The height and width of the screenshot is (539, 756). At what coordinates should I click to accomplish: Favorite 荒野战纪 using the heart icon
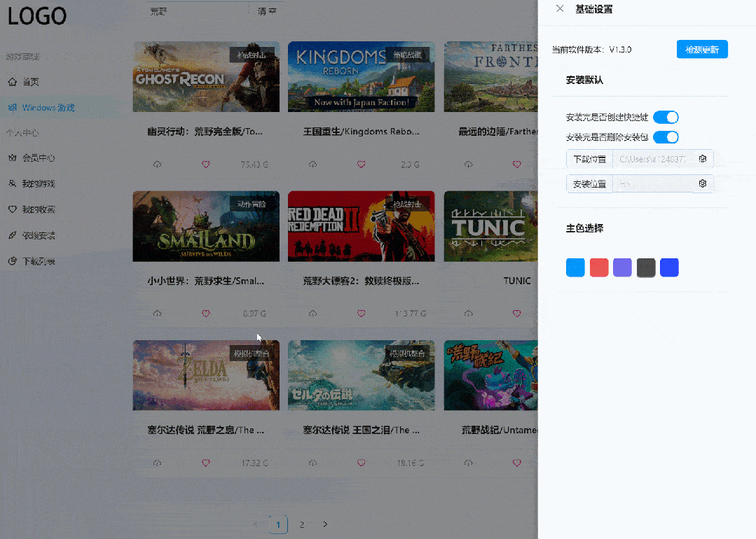[x=517, y=463]
